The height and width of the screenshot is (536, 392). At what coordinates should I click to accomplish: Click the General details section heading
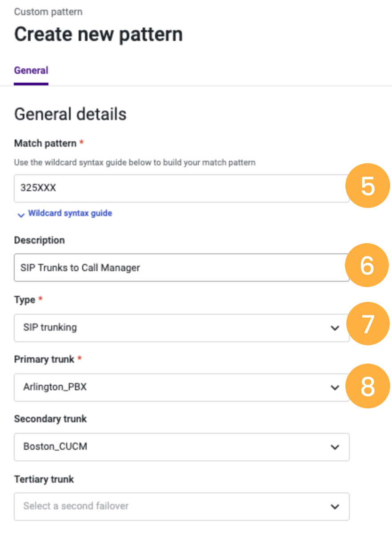[x=70, y=114]
